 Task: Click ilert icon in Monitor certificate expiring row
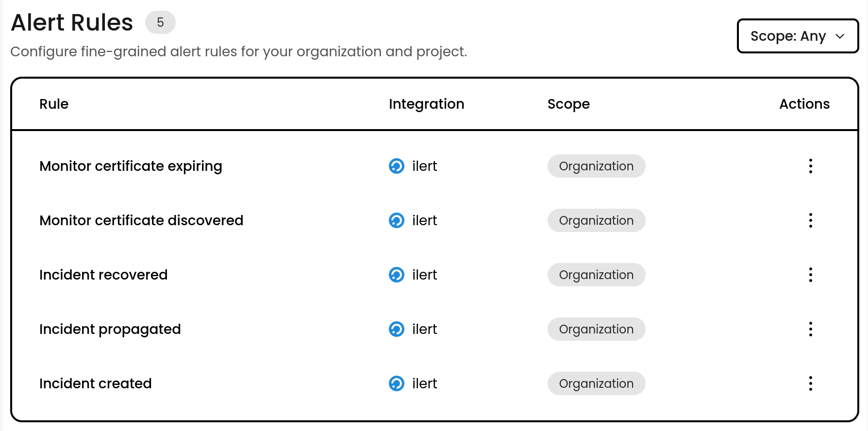(x=397, y=166)
